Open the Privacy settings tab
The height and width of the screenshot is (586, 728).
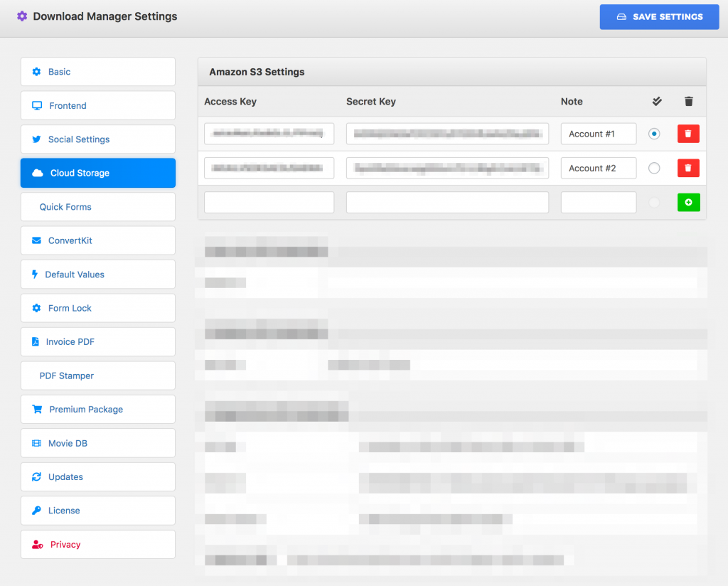pos(65,544)
